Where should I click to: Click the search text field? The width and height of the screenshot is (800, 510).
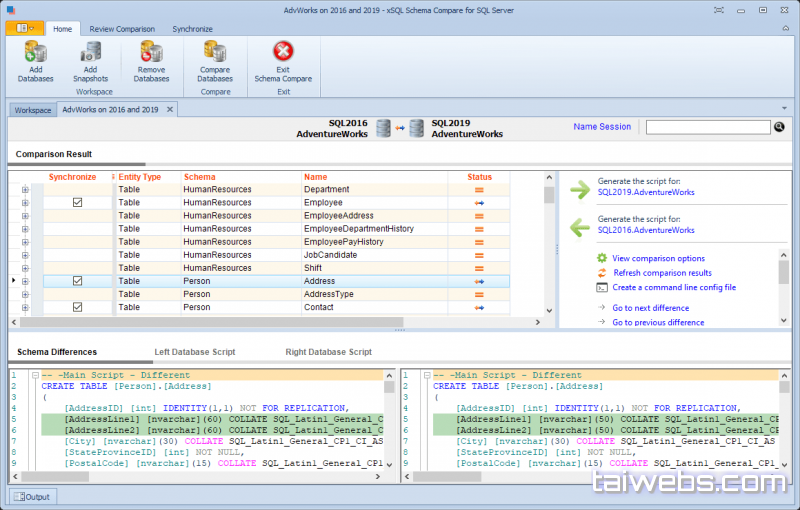708,127
